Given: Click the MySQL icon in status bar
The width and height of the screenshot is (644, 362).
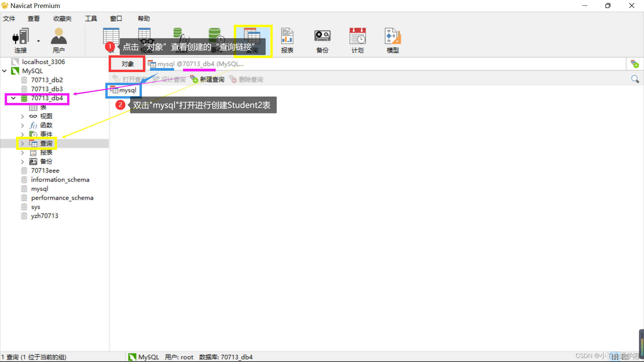Looking at the screenshot, I should click(132, 357).
